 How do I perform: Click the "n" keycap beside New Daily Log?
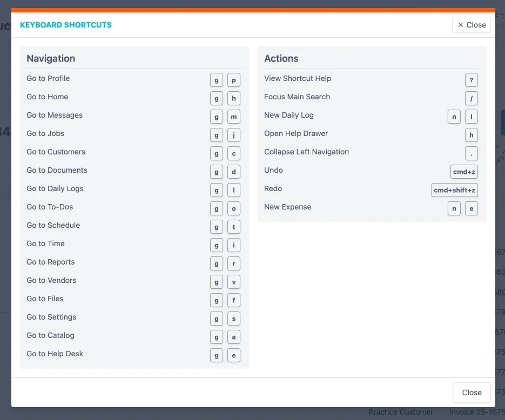click(x=454, y=117)
